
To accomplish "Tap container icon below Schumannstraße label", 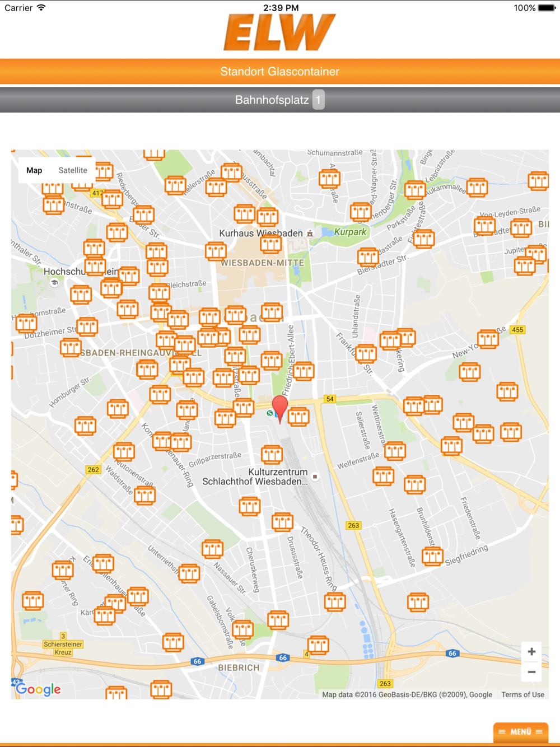I will coord(329,179).
